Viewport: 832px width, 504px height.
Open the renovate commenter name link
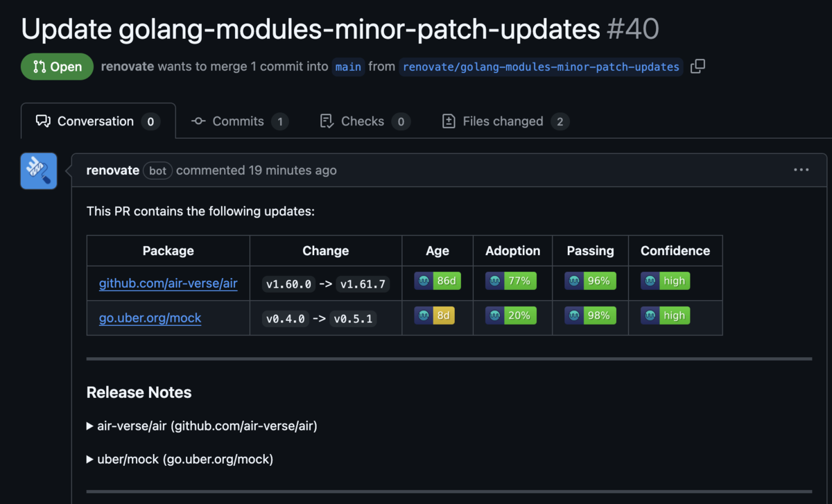pos(113,170)
